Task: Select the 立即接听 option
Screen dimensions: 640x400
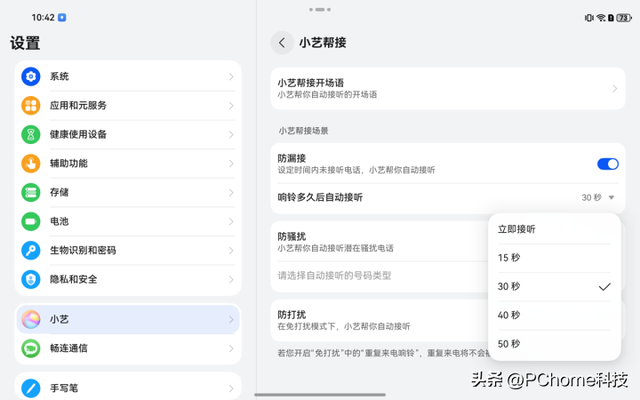Action: tap(517, 229)
